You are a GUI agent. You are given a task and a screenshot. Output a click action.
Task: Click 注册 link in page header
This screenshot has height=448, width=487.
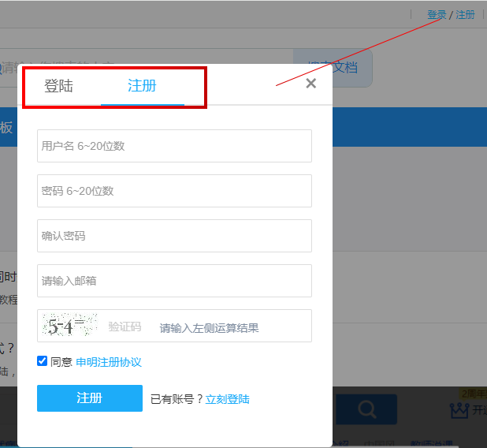point(466,15)
